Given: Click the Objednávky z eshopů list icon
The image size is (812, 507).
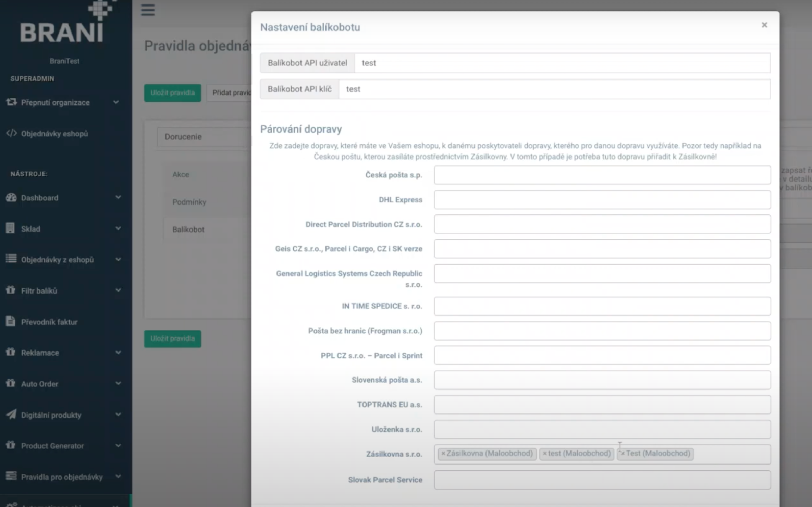Looking at the screenshot, I should (x=11, y=259).
